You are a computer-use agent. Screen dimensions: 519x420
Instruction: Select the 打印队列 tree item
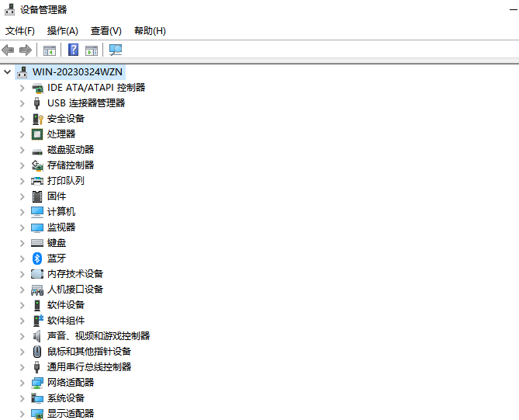click(65, 181)
